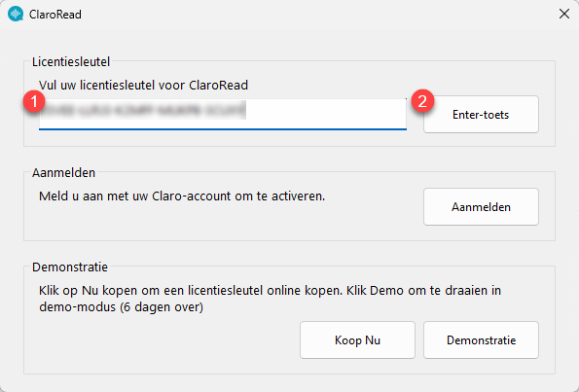
Task: Click the Enter-toets button
Action: (x=481, y=115)
